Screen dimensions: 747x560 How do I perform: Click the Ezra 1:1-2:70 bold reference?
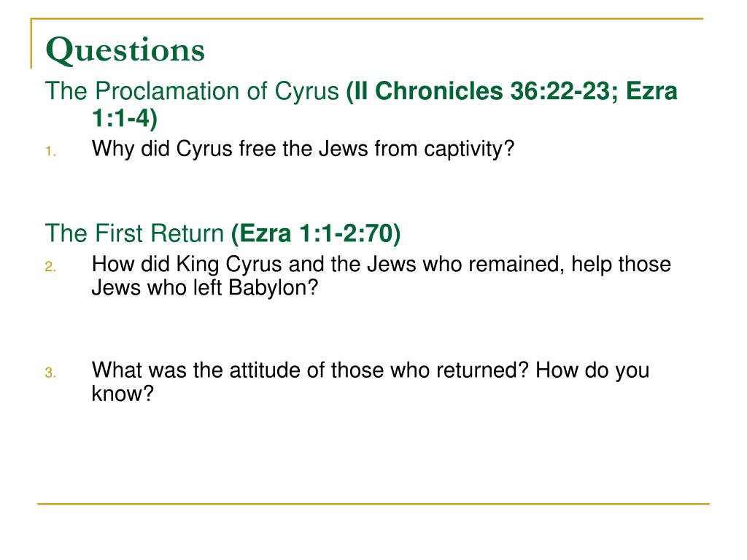(x=316, y=233)
